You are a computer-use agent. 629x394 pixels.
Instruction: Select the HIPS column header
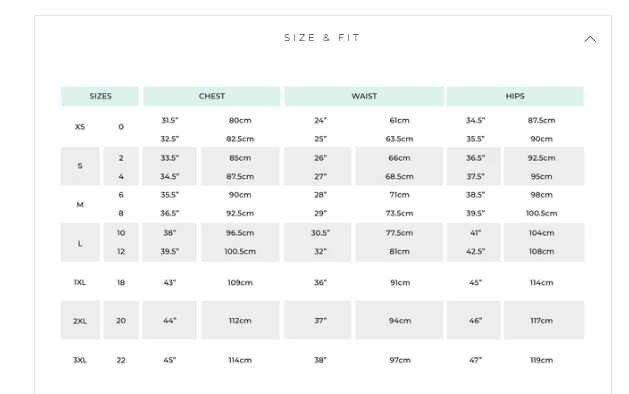pos(515,96)
